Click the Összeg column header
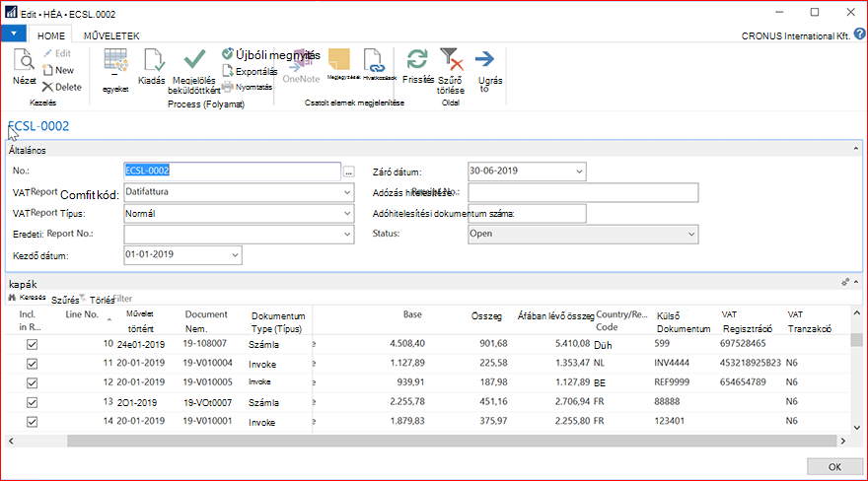This screenshot has height=481, width=868. click(486, 316)
